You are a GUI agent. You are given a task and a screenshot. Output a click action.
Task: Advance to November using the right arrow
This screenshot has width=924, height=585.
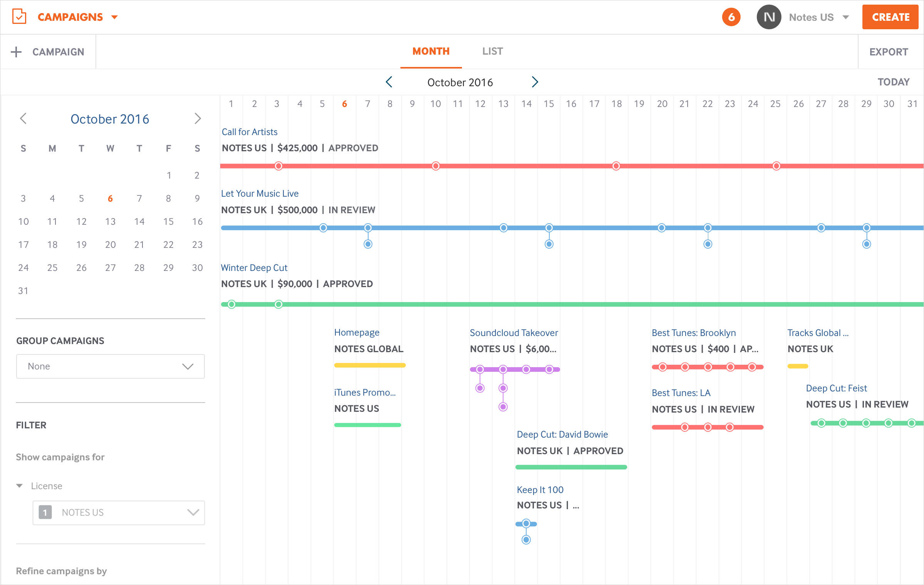535,82
